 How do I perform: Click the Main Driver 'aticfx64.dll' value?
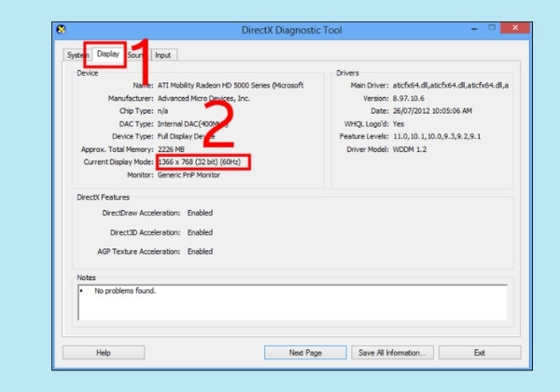pyautogui.click(x=451, y=85)
